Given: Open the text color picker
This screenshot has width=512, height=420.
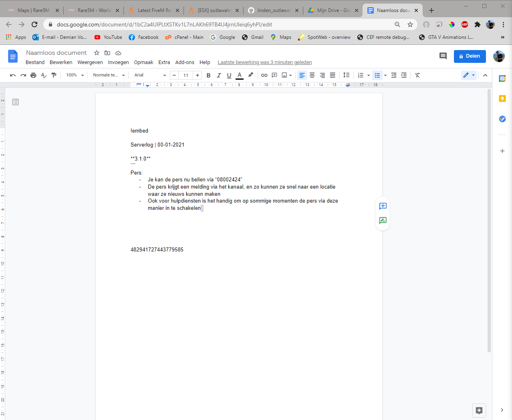Looking at the screenshot, I should tap(240, 75).
